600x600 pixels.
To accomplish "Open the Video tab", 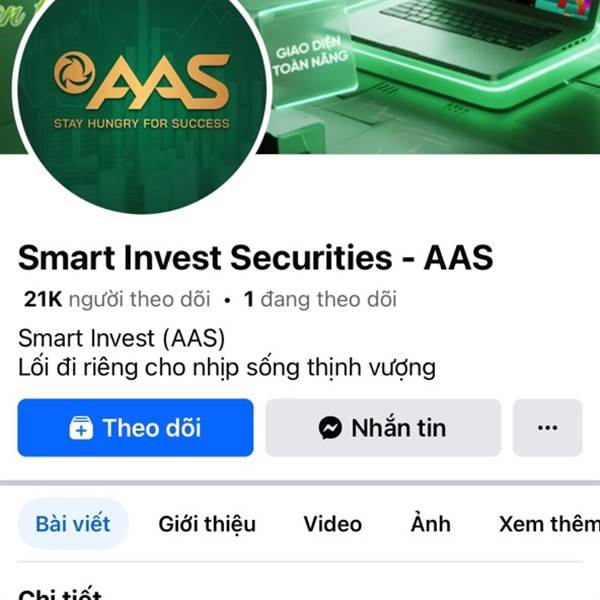I will (333, 524).
